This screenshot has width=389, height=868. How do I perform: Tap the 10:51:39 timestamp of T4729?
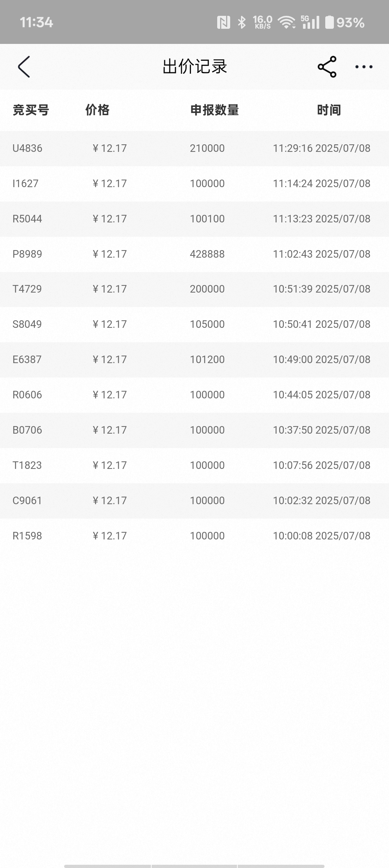pos(292,289)
